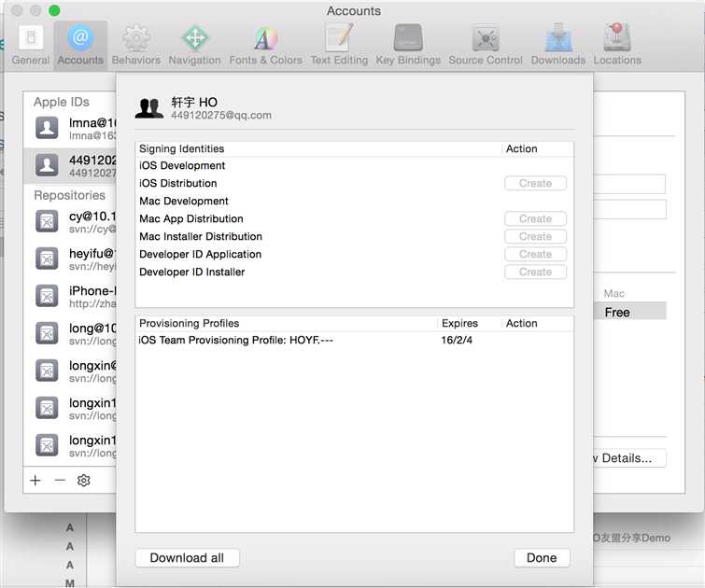
Task: Click the 16/2/4 expiry date cell
Action: [x=457, y=341]
